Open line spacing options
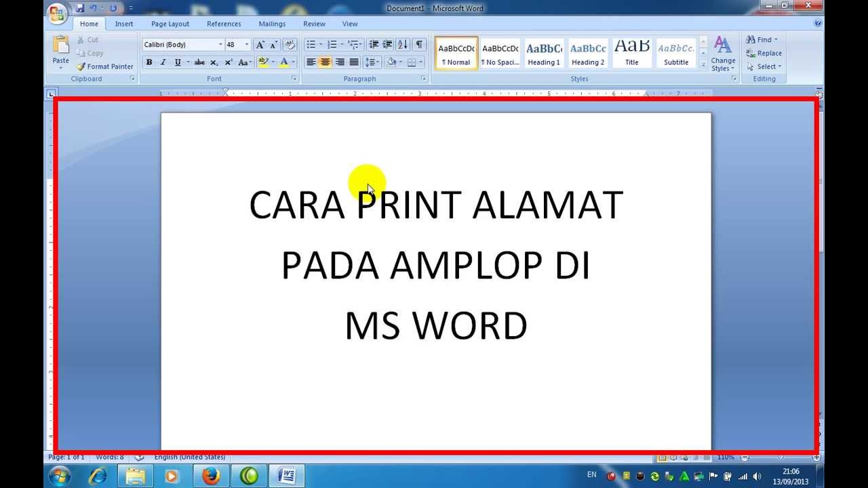The image size is (868, 488). coord(372,62)
